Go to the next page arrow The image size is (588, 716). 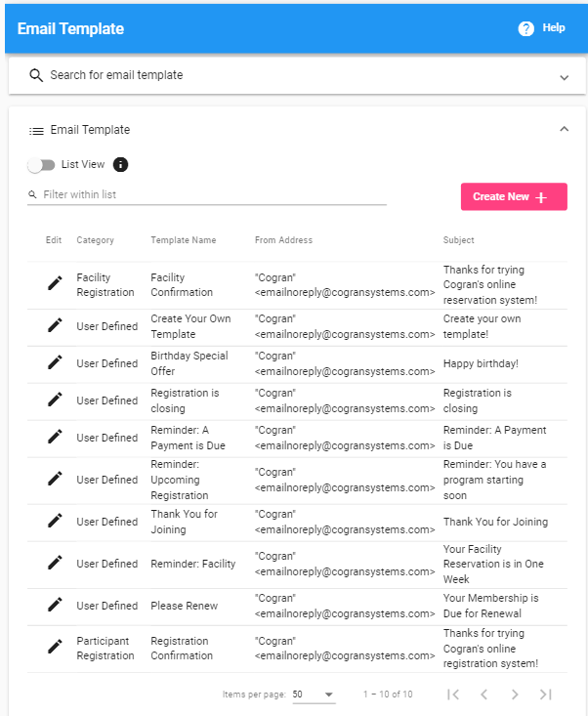click(515, 695)
